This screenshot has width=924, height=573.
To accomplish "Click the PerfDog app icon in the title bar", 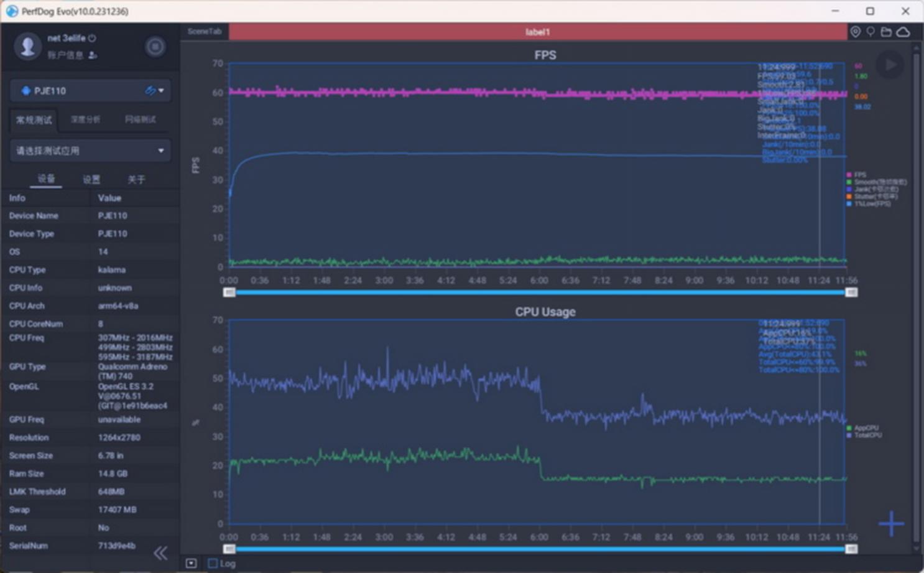I will [x=12, y=11].
